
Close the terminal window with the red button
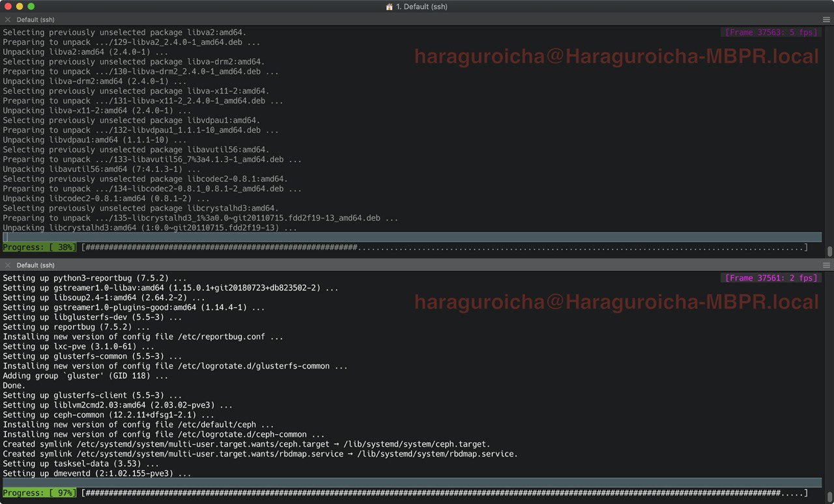point(8,7)
